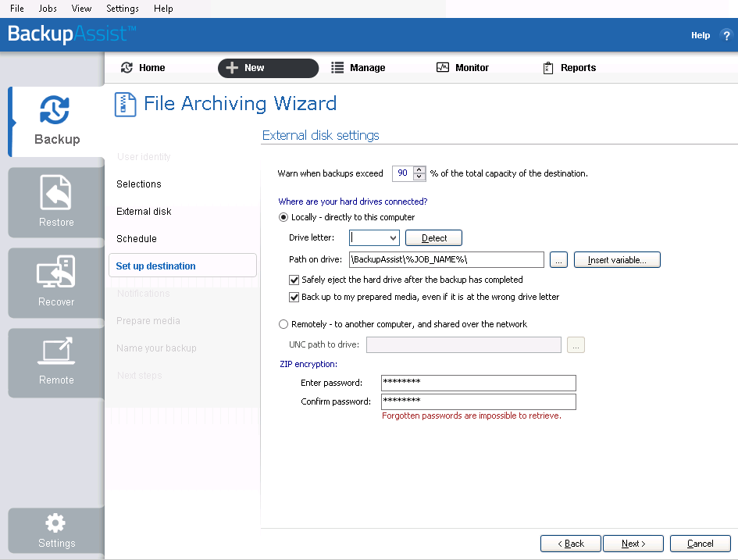
Task: Click the Help link in header
Action: pyautogui.click(x=701, y=35)
